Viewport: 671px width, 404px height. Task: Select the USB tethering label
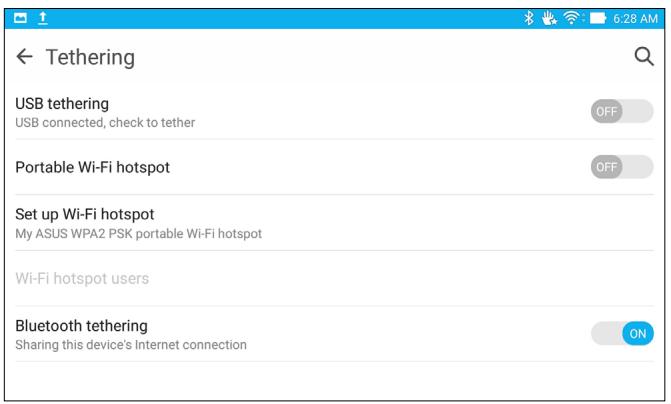[62, 104]
